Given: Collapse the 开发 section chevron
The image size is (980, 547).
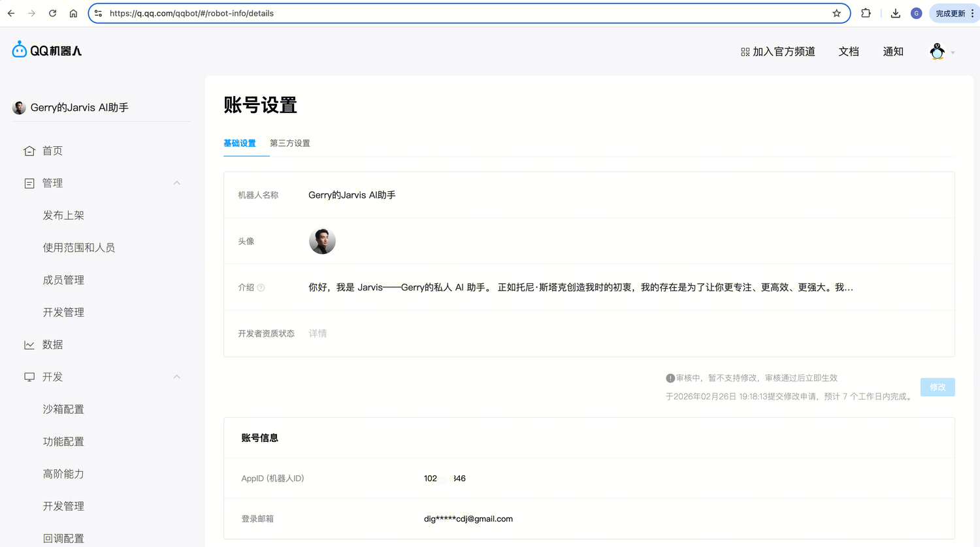Looking at the screenshot, I should coord(176,377).
